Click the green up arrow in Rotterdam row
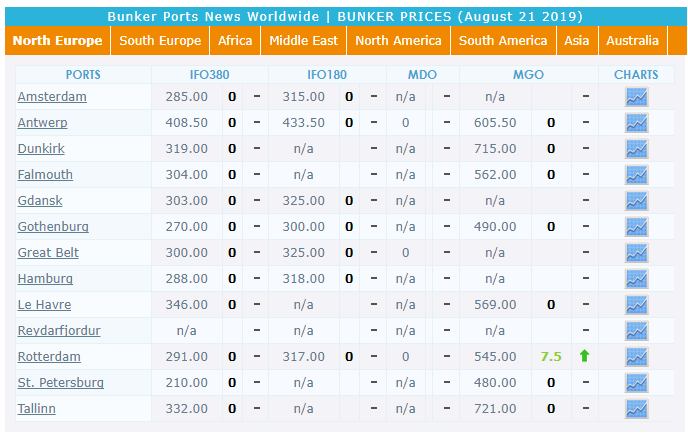The height and width of the screenshot is (441, 688). (x=584, y=355)
